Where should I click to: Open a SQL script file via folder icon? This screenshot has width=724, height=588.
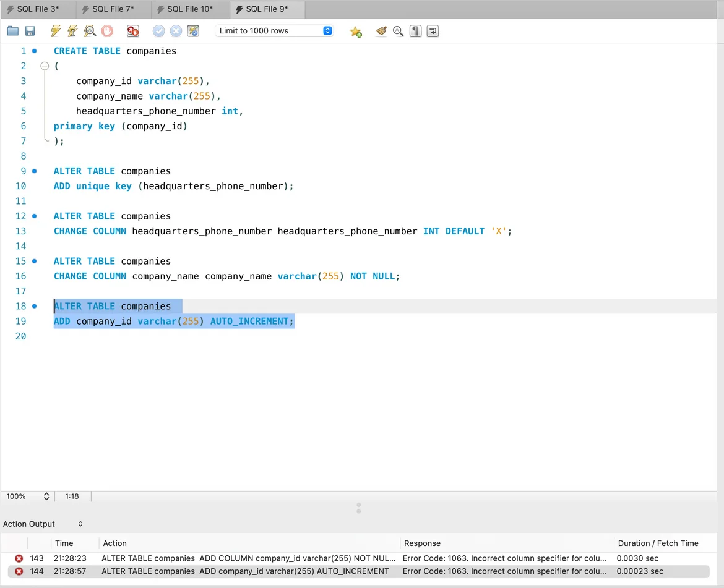[x=12, y=31]
